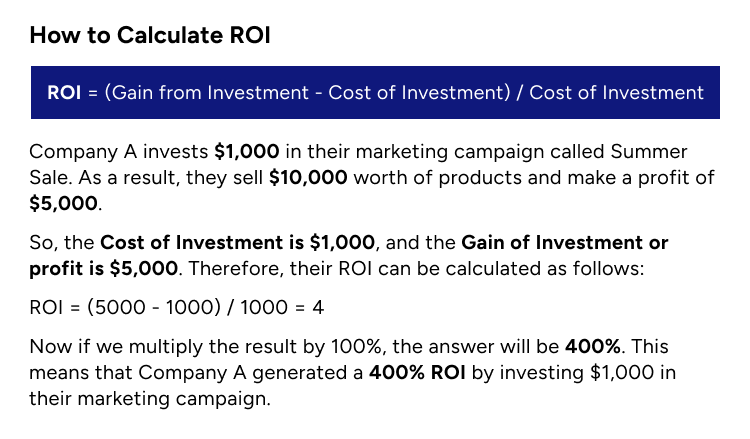
Task: Click the bold "profit is $5,000" text
Action: pyautogui.click(x=105, y=267)
